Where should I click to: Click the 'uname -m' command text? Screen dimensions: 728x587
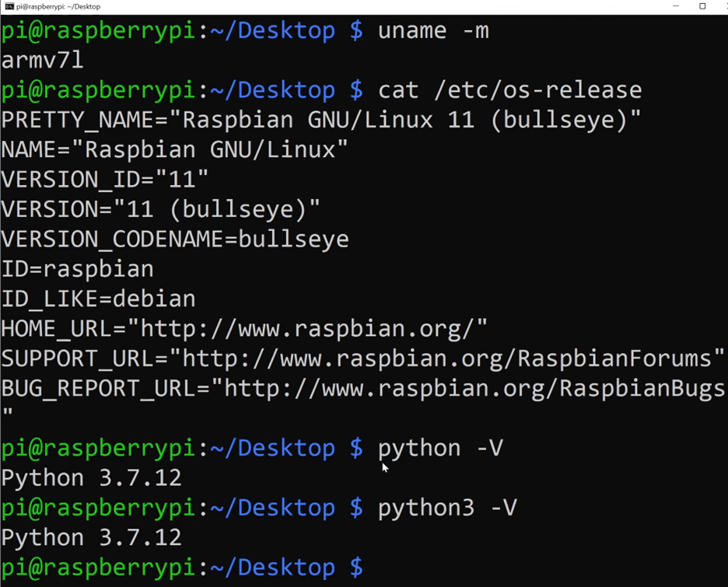click(433, 32)
